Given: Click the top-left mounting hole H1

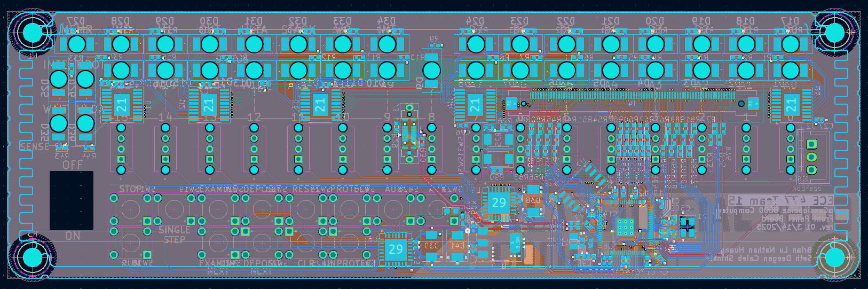Looking at the screenshot, I should pyautogui.click(x=32, y=33).
